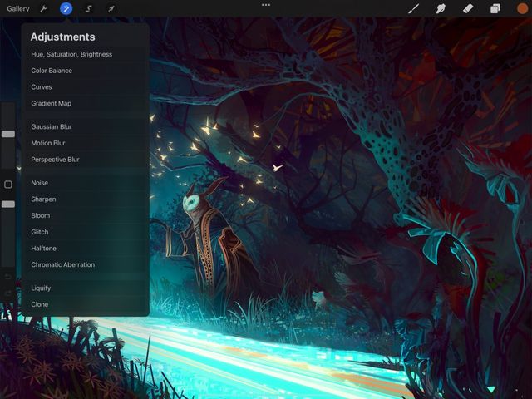Open the active color swatch

pyautogui.click(x=522, y=9)
